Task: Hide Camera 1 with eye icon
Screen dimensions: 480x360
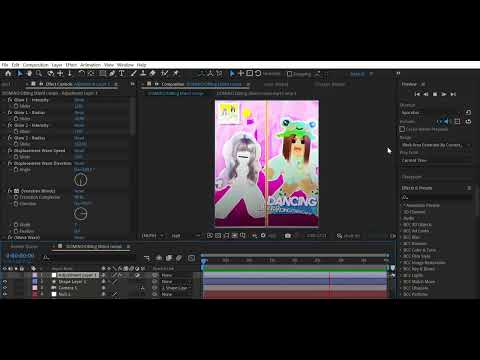Action: (x=5, y=288)
